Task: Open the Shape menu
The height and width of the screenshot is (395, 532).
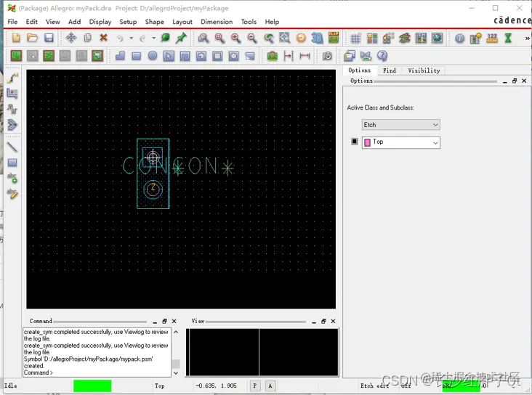Action: tap(154, 22)
